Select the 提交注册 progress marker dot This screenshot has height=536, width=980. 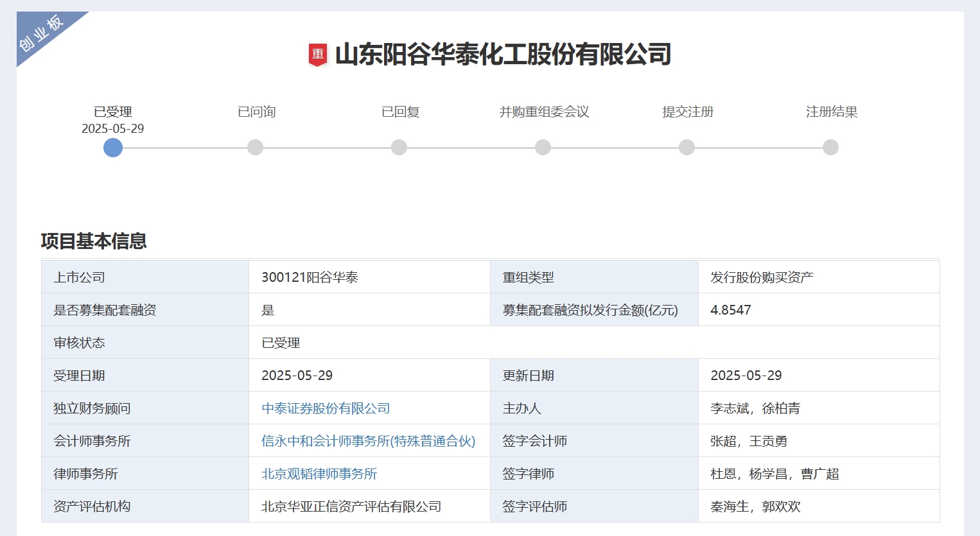pyautogui.click(x=687, y=148)
